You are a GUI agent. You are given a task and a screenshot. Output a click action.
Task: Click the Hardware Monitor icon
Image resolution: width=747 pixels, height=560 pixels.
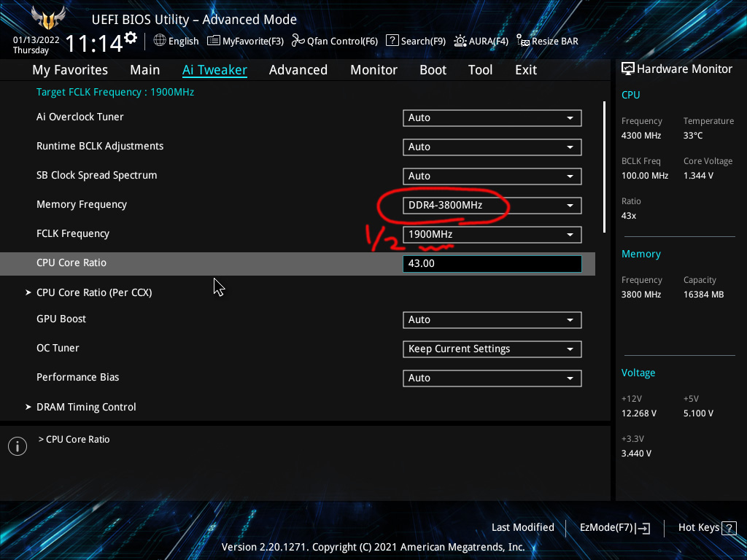click(628, 69)
